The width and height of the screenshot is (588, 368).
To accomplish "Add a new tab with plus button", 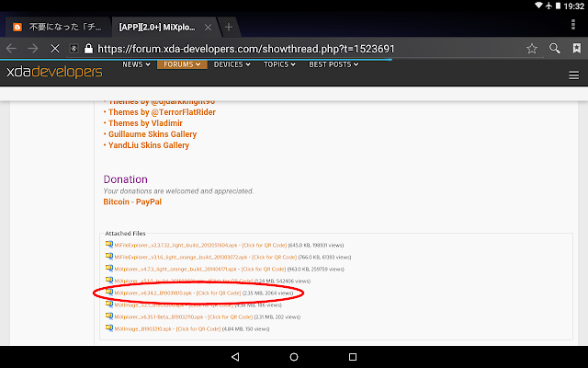I will (229, 27).
